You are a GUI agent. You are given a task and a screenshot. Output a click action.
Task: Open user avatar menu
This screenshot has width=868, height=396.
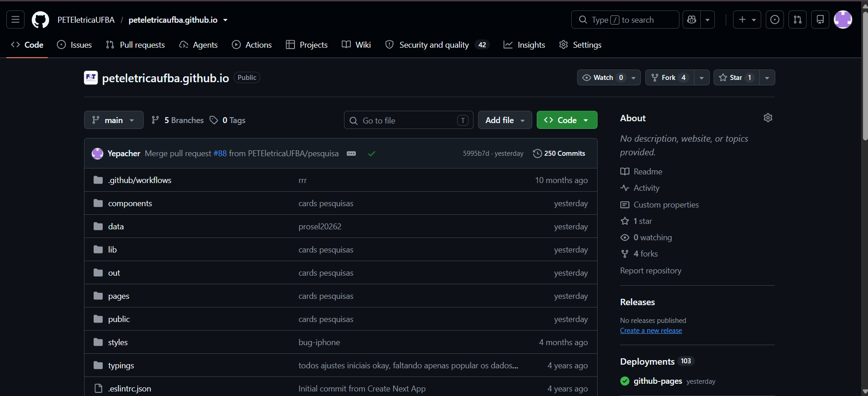click(x=843, y=20)
